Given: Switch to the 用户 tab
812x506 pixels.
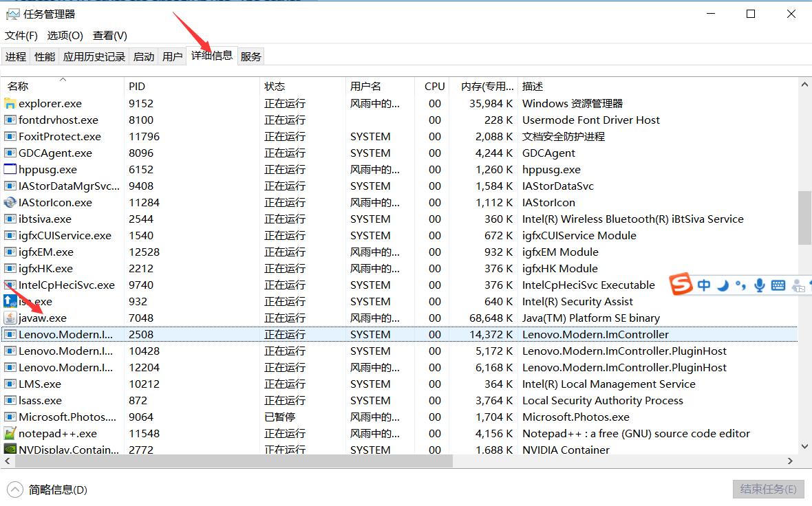Looking at the screenshot, I should pyautogui.click(x=173, y=56).
